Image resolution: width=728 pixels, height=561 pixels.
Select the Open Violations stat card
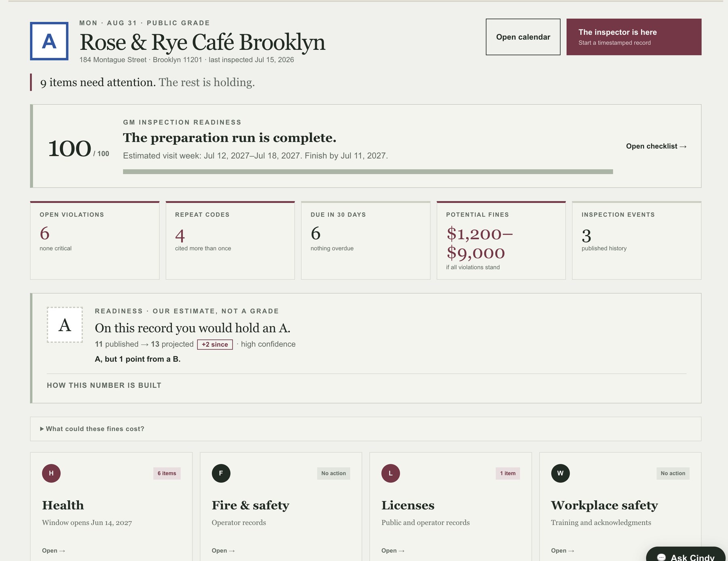(x=95, y=240)
